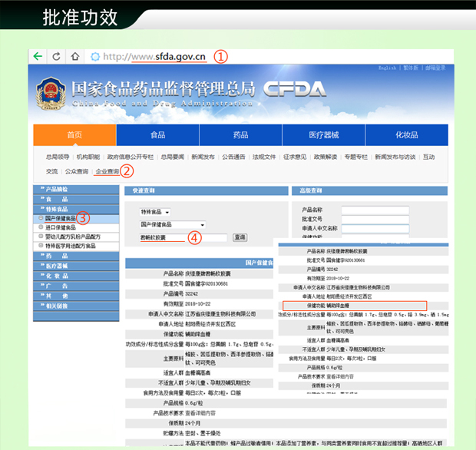Open the 医疗器械 tab
This screenshot has width=476, height=450.
pos(324,135)
